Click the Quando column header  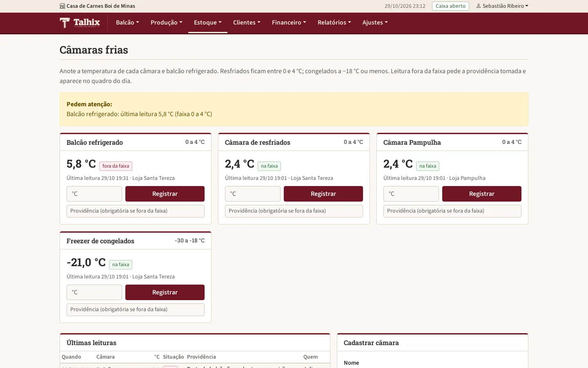(71, 357)
